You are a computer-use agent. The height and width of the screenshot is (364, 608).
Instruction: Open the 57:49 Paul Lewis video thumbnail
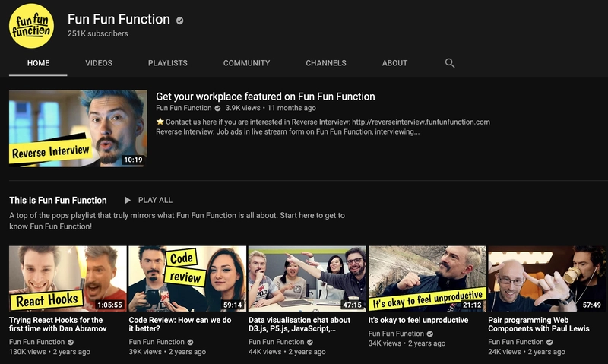[x=546, y=278]
